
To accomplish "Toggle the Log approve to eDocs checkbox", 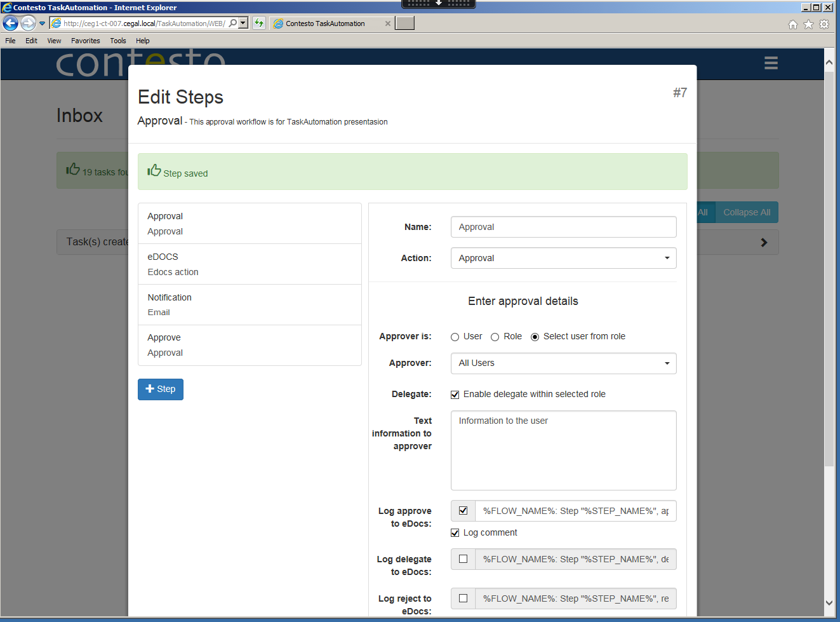I will [463, 511].
